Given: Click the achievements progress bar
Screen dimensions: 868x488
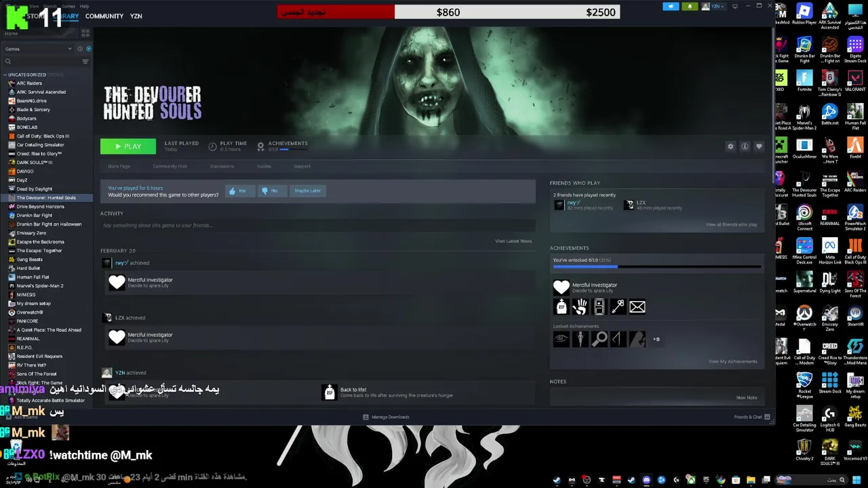Looking at the screenshot, I should [656, 267].
